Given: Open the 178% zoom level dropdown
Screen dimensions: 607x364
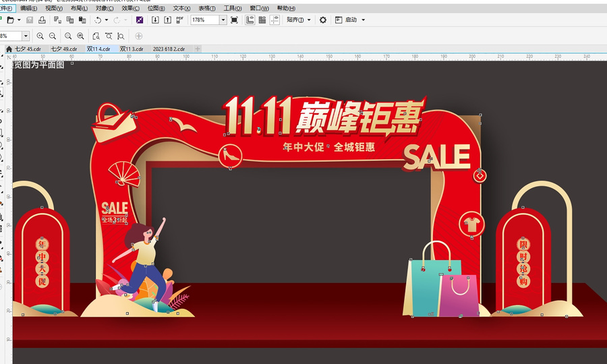Looking at the screenshot, I should click(x=223, y=20).
